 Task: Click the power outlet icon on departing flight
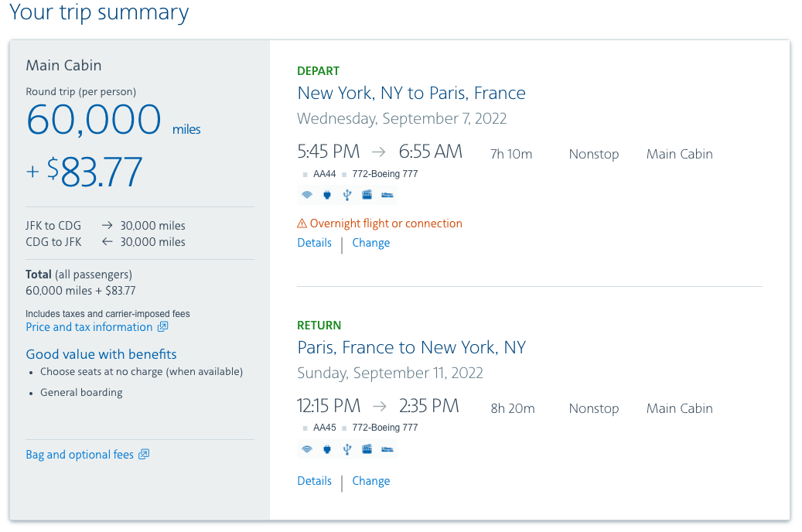[327, 195]
